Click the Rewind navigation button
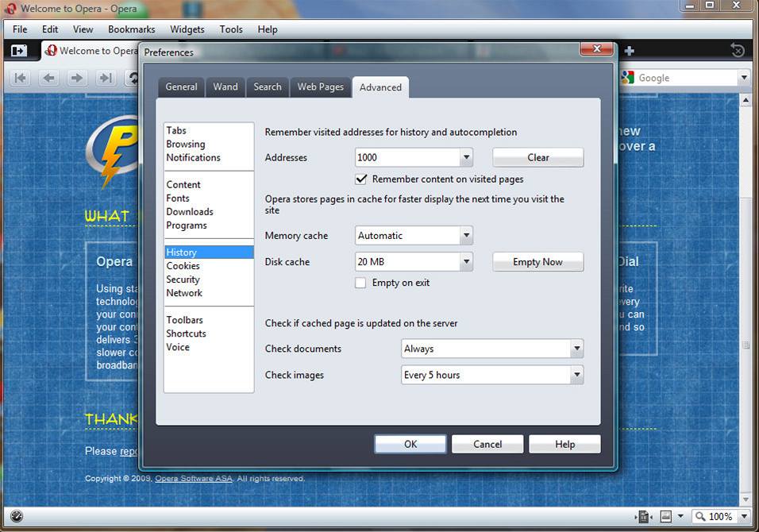 pyautogui.click(x=21, y=78)
